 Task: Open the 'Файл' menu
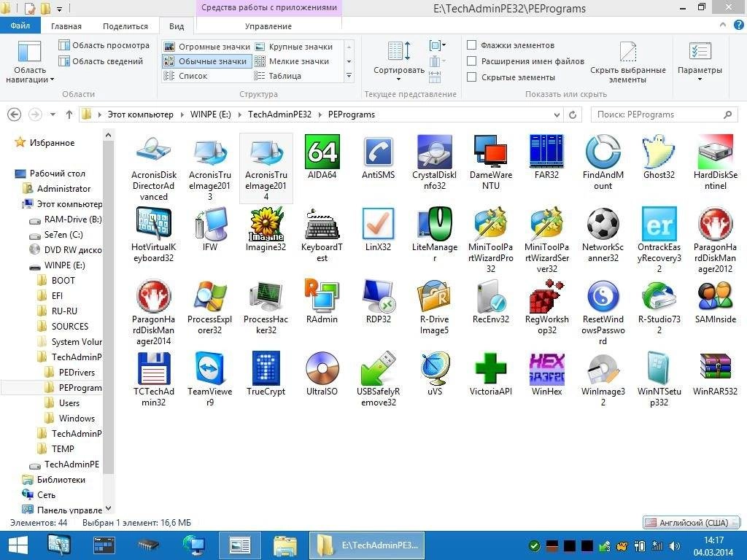point(20,25)
